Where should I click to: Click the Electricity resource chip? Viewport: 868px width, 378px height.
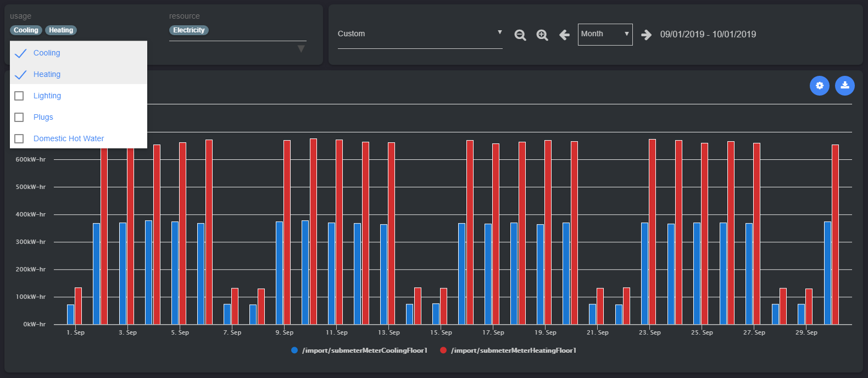188,30
